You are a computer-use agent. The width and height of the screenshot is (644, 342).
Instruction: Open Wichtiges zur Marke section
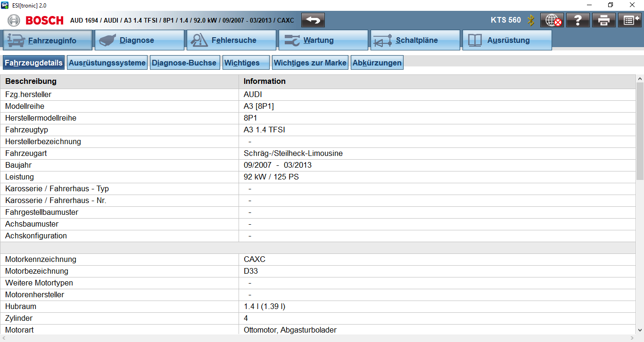310,63
